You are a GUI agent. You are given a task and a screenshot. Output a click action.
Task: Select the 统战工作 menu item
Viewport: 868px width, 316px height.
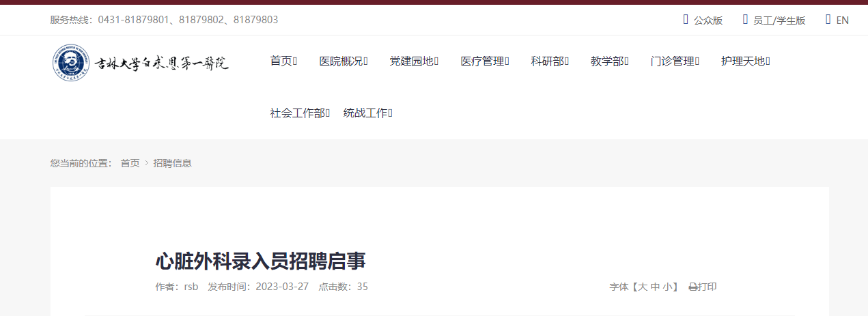[x=367, y=113]
